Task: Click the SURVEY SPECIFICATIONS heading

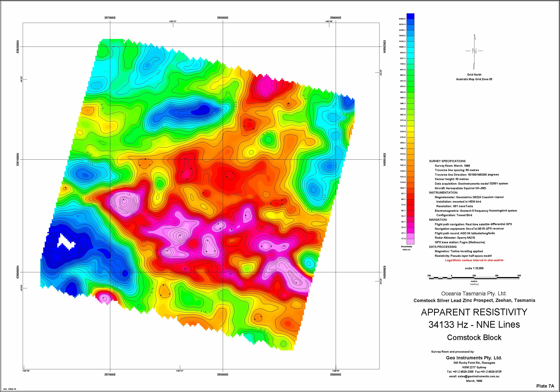Action: [448, 161]
